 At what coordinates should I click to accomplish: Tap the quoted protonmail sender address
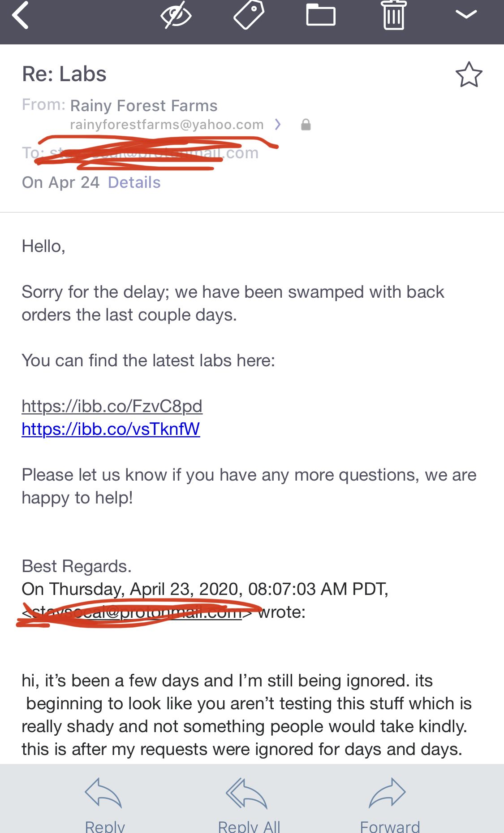134,612
